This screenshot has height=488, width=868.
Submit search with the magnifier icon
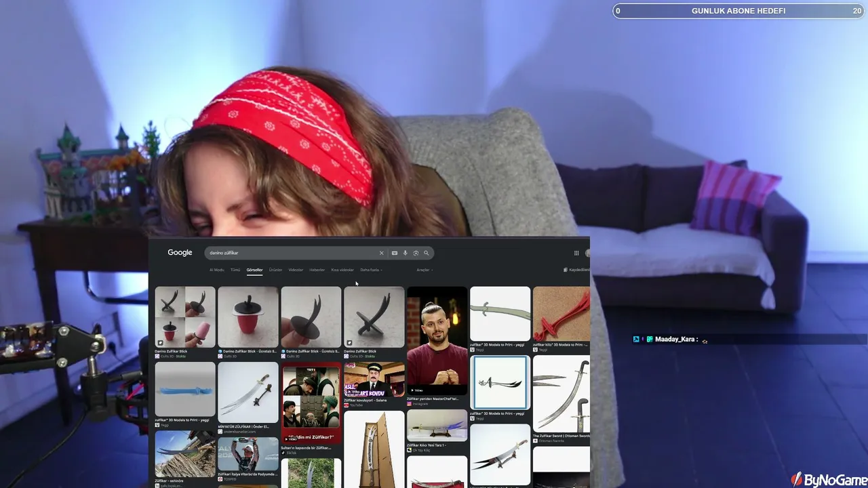[x=427, y=253]
